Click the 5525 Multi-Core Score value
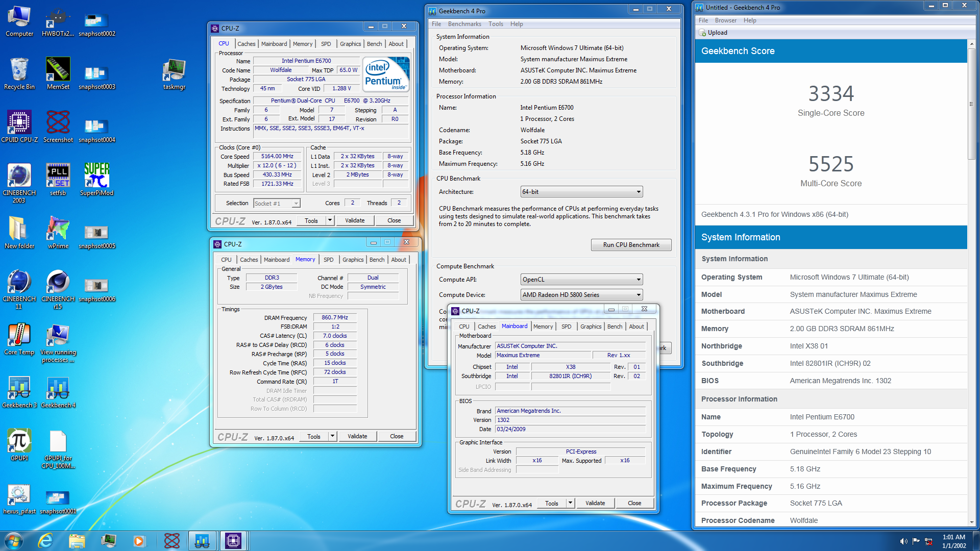Image resolution: width=980 pixels, height=551 pixels. point(831,164)
